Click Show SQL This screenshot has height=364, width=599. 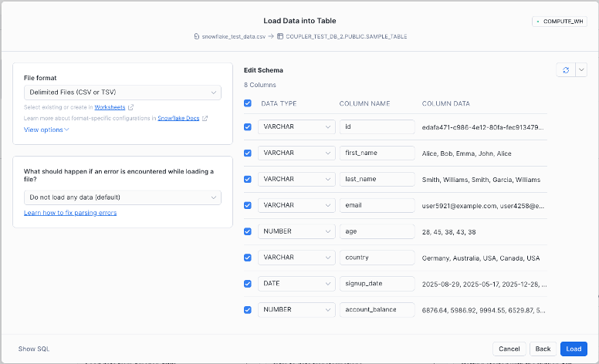(34, 349)
